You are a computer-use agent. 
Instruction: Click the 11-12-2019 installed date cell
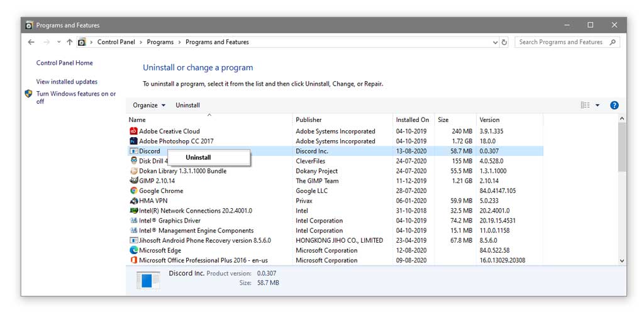coord(411,180)
